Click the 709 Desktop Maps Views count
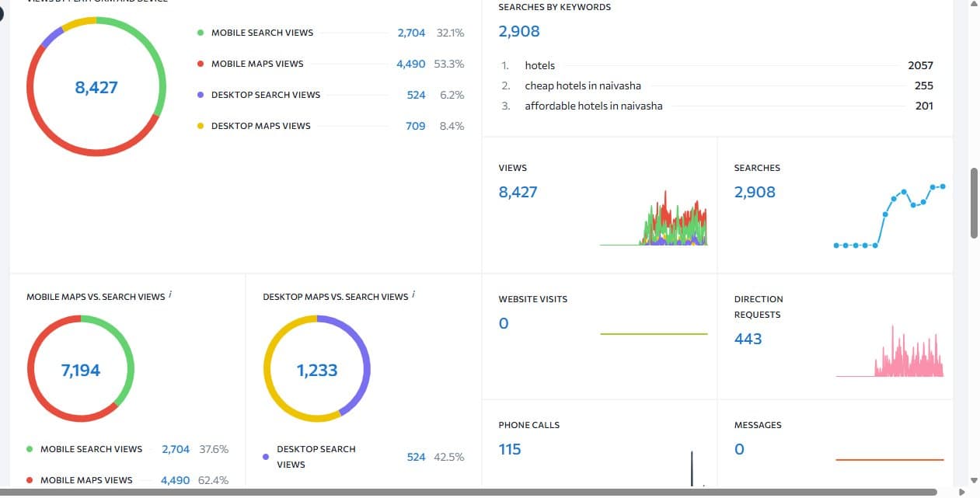 416,126
